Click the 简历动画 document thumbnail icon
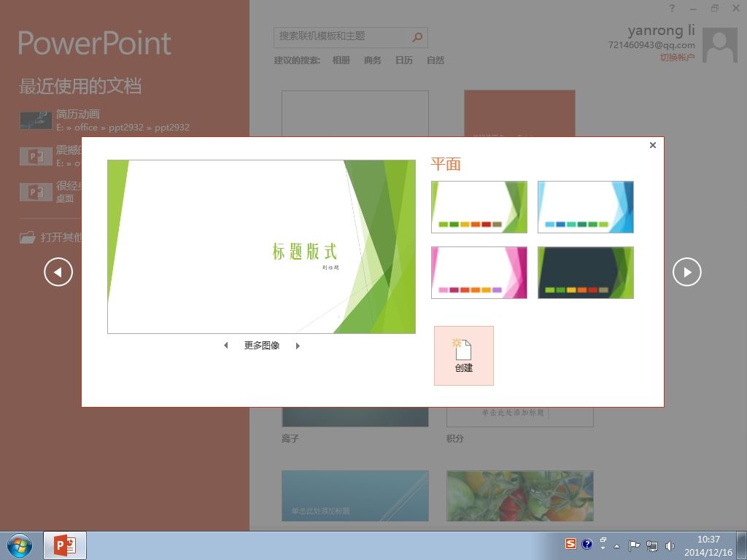Image resolution: width=747 pixels, height=560 pixels. coord(36,120)
